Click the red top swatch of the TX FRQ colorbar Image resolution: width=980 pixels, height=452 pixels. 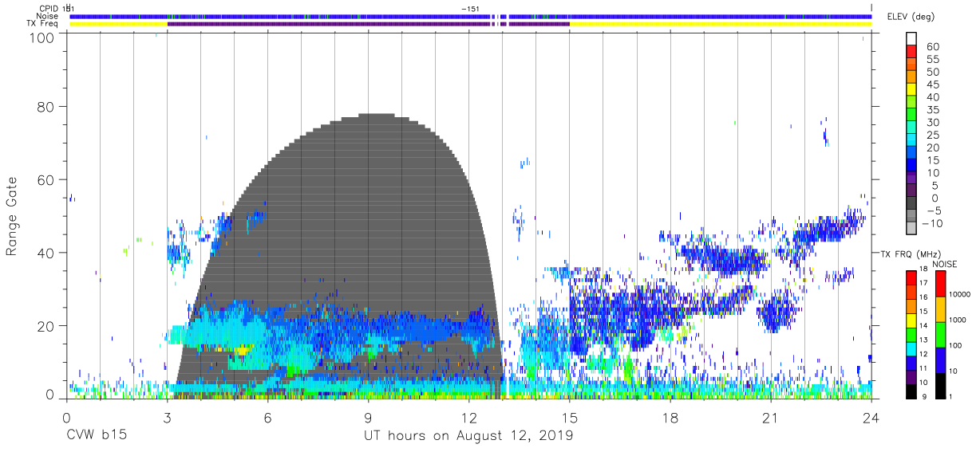pos(911,278)
